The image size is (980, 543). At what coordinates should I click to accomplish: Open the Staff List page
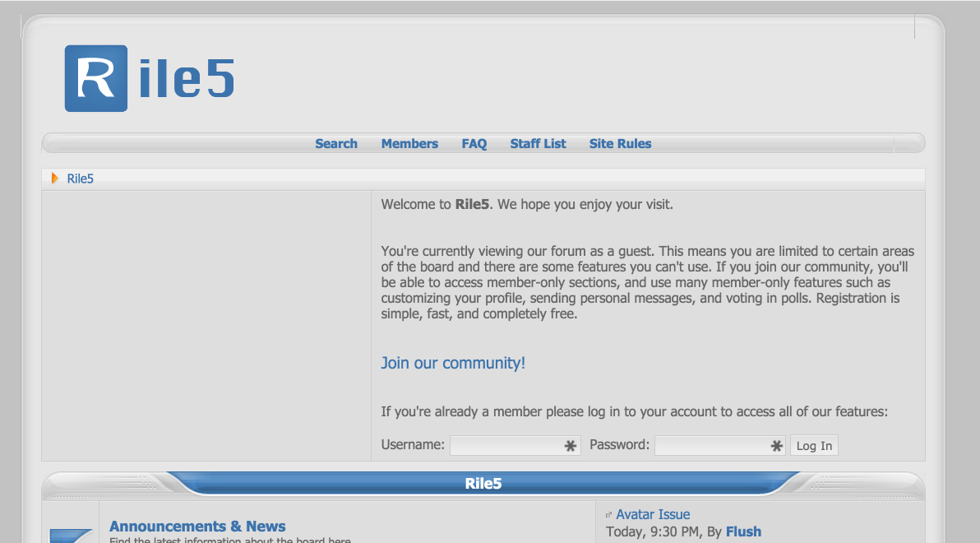click(538, 143)
